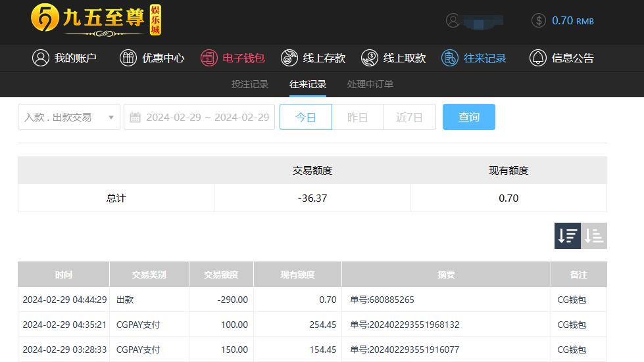Click the 线上取款 withdrawal icon

[370, 58]
